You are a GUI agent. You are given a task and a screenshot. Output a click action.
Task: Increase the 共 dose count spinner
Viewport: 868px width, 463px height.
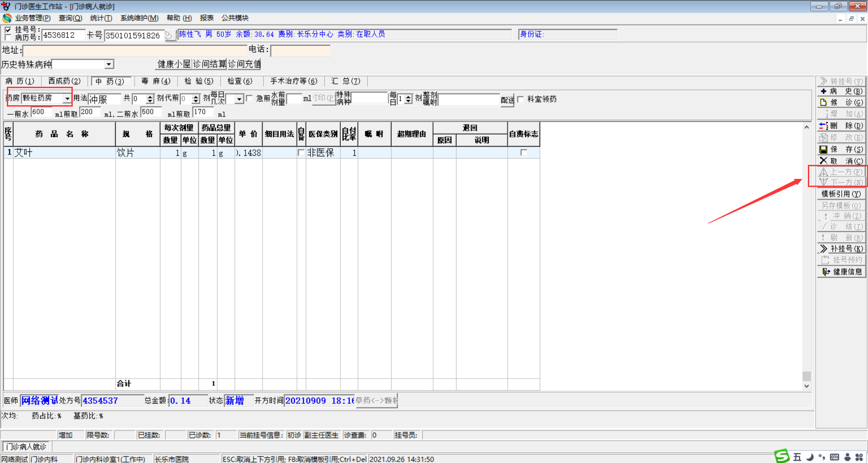[x=150, y=96]
